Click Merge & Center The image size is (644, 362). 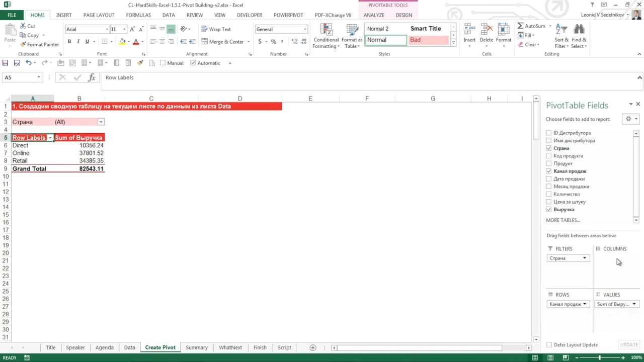[x=223, y=42]
